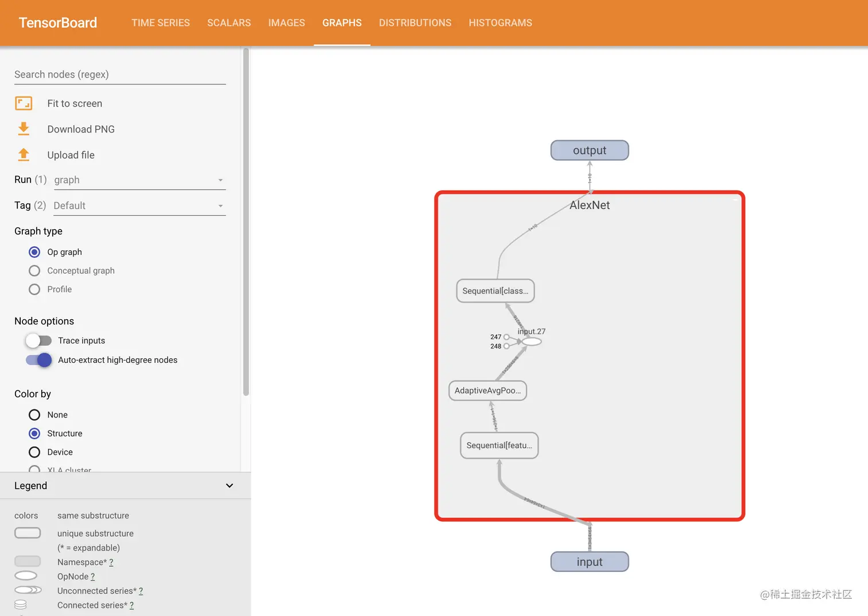Switch to GRAPHS tab

coord(342,23)
